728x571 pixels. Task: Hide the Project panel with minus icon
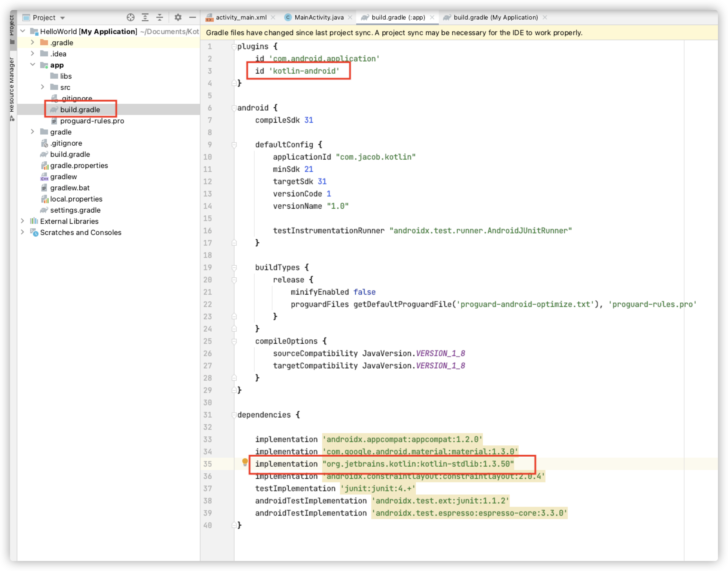192,17
